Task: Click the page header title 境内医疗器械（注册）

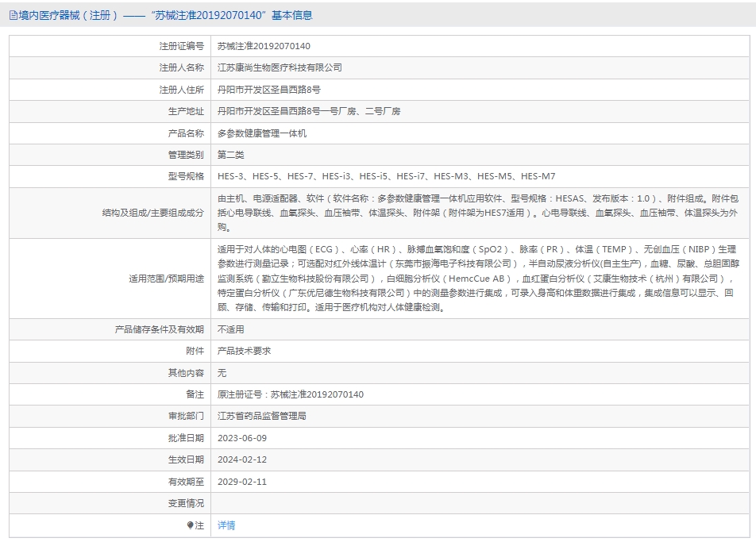Action: (x=68, y=15)
